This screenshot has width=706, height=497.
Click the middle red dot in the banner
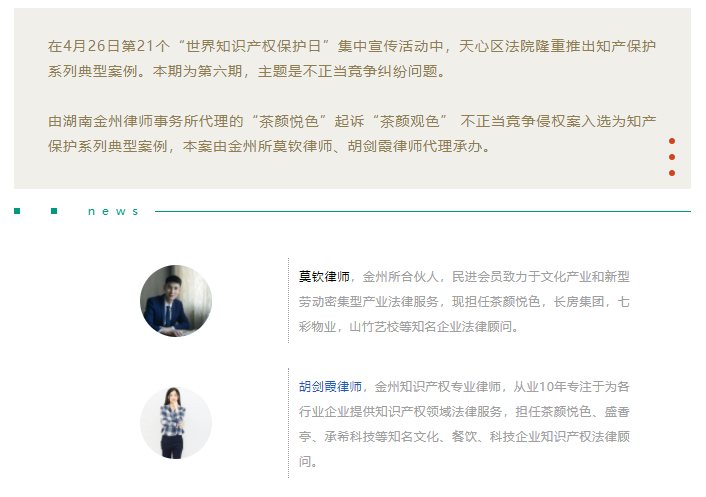coord(672,157)
